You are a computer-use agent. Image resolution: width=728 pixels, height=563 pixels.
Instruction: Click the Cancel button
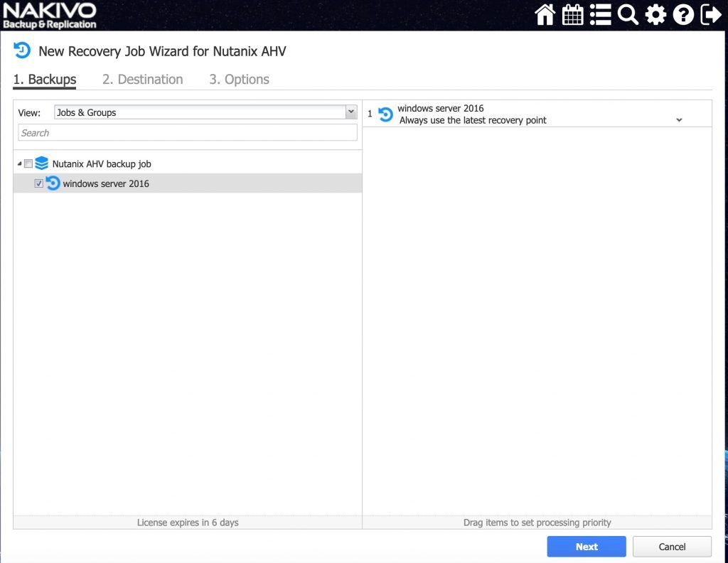coord(672,547)
